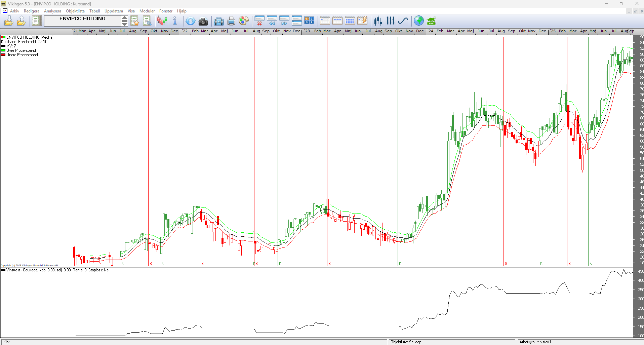Open the Arkiv menu

pos(14,11)
